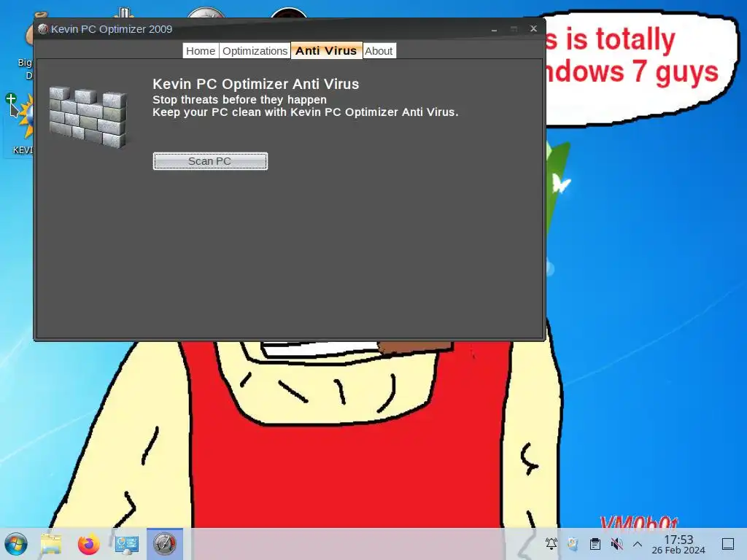Open the About tab
The image size is (747, 560).
(x=379, y=51)
